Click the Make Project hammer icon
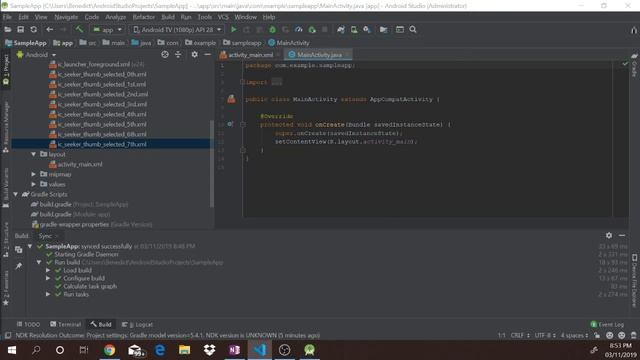640x360 pixels. click(79, 29)
